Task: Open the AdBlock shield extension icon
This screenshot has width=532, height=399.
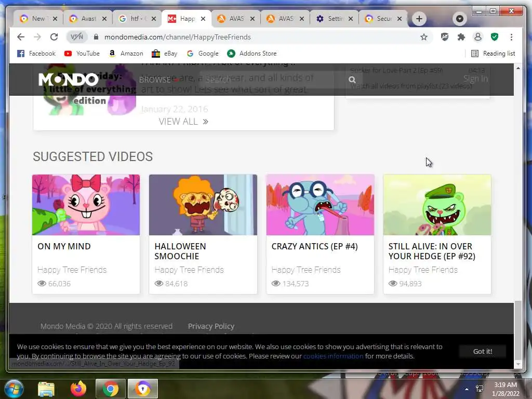Action: [x=445, y=37]
